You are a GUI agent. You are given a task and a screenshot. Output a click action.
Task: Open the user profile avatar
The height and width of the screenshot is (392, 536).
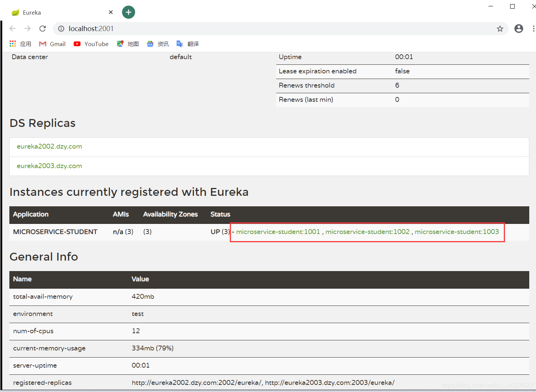[x=519, y=28]
